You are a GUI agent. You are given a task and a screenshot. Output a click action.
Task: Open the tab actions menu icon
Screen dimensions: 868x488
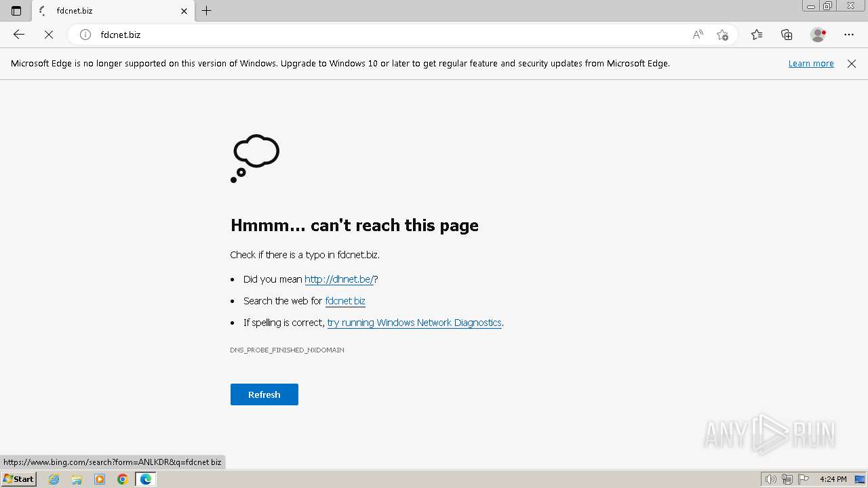[16, 11]
